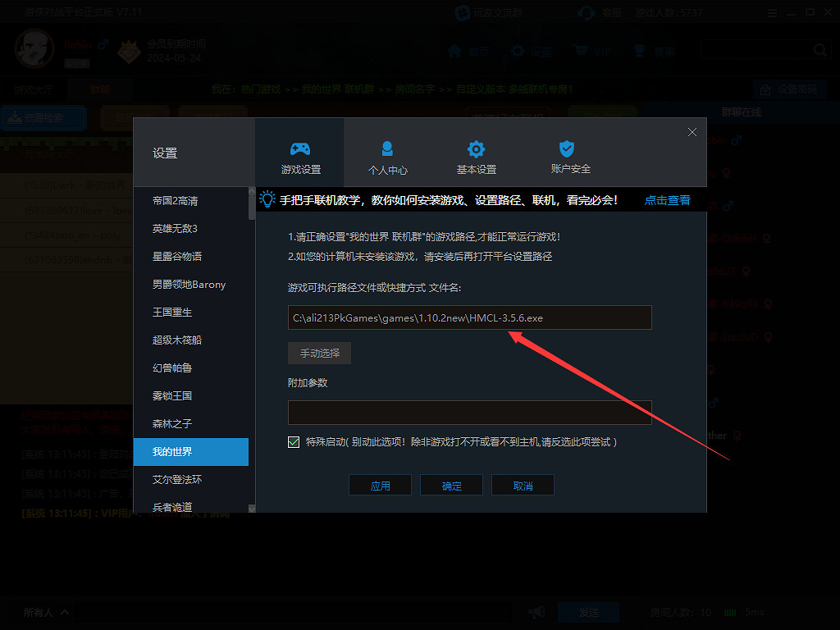Switch to 个人中心 via its person icon
840x630 pixels.
point(387,149)
